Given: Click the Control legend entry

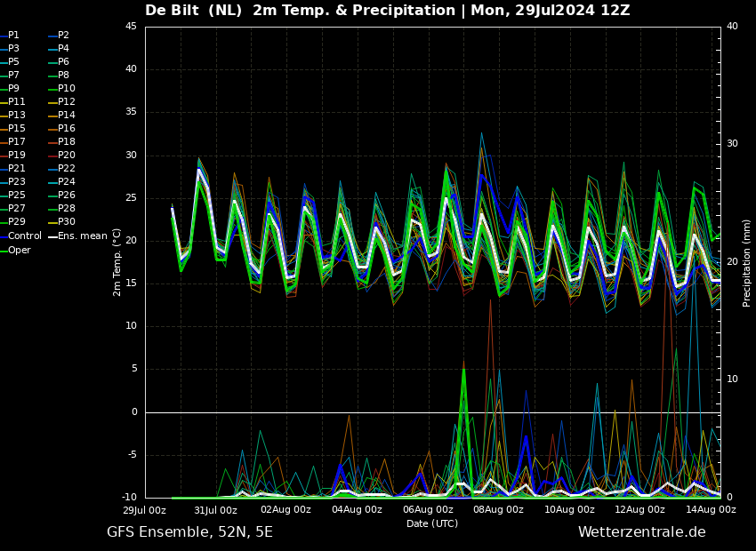Looking at the screenshot, I should coord(20,236).
